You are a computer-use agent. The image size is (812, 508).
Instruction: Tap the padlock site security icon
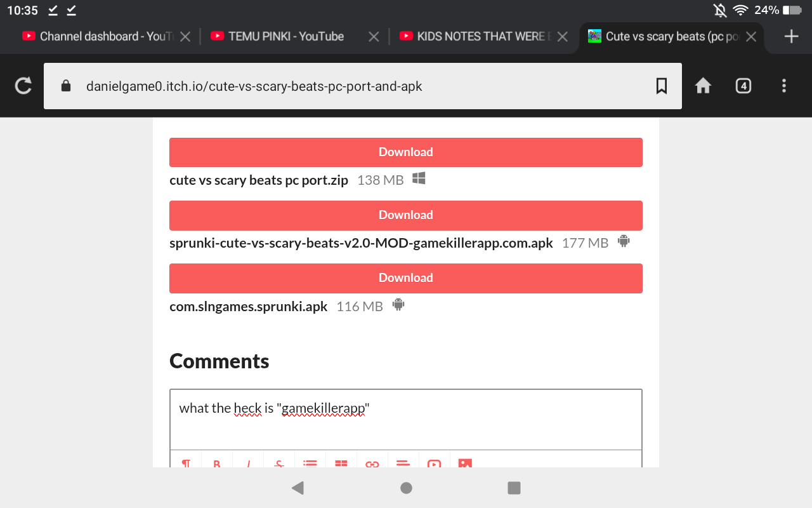point(65,86)
